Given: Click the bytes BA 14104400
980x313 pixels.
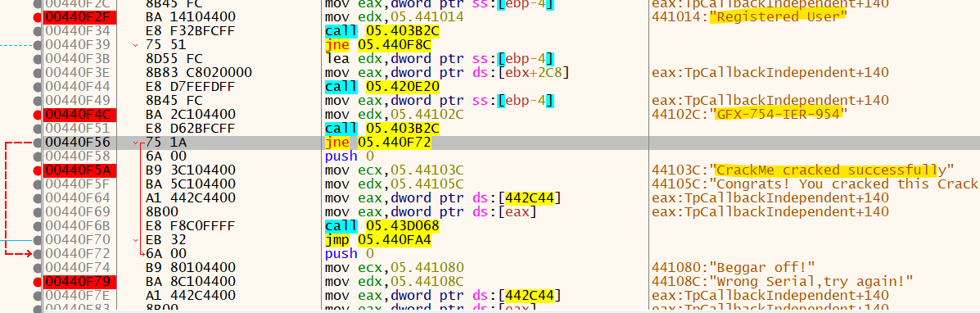Looking at the screenshot, I should tap(191, 17).
